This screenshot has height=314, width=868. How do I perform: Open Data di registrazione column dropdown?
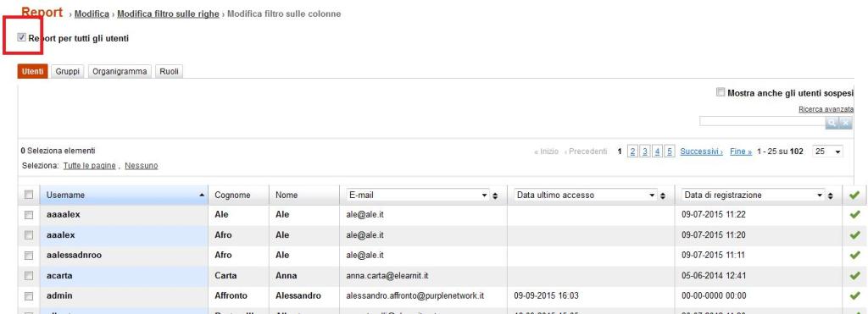tap(753, 196)
